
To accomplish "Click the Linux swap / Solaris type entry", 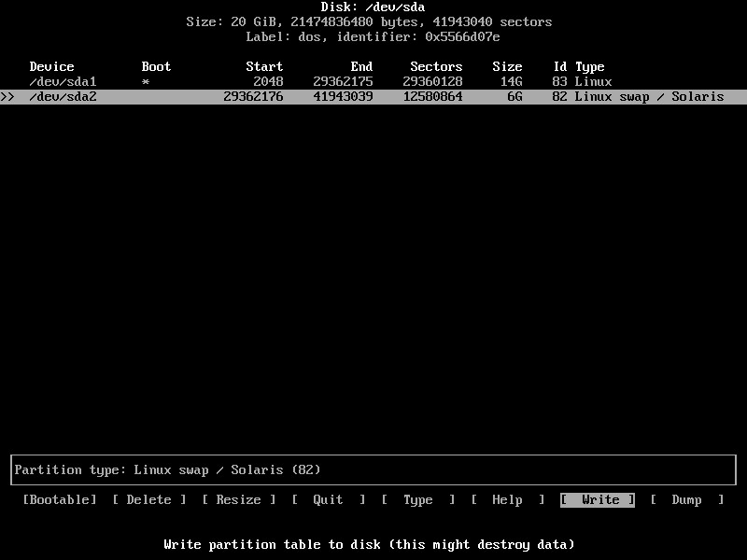I will tap(649, 97).
